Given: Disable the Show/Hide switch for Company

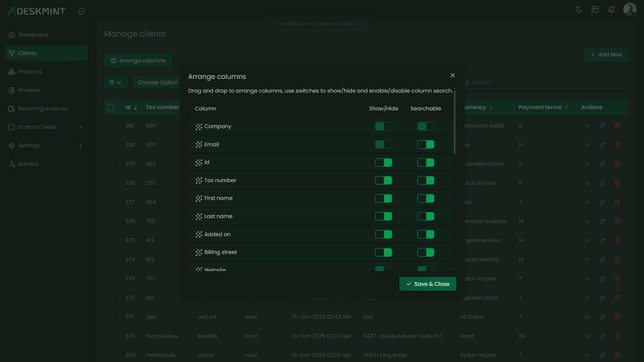Looking at the screenshot, I should [x=383, y=126].
